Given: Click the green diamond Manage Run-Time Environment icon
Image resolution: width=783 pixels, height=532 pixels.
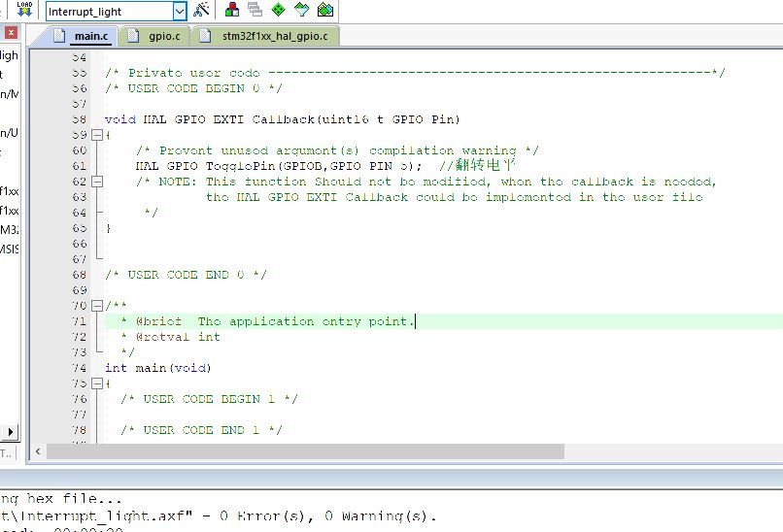Looking at the screenshot, I should [278, 10].
